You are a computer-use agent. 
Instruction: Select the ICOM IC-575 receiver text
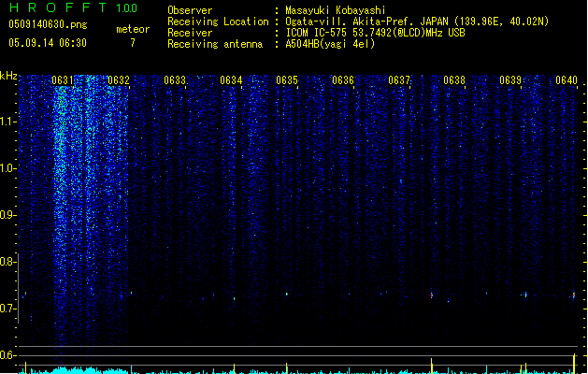(375, 33)
